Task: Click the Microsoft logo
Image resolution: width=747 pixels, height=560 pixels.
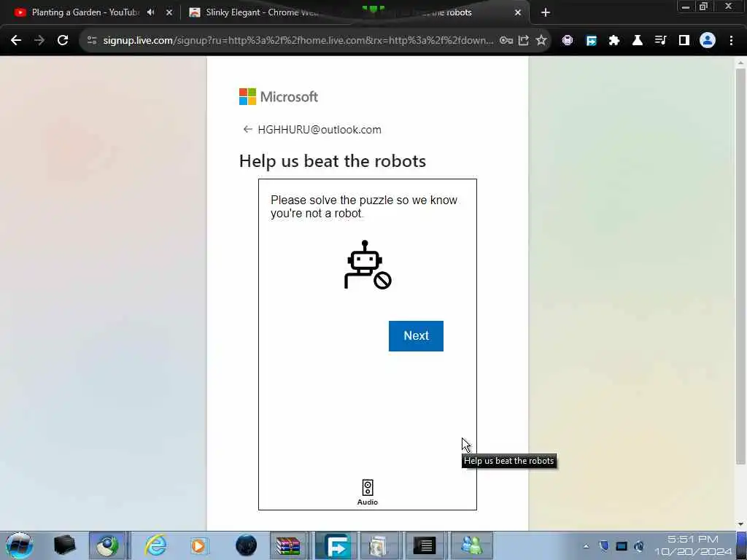Action: (278, 97)
